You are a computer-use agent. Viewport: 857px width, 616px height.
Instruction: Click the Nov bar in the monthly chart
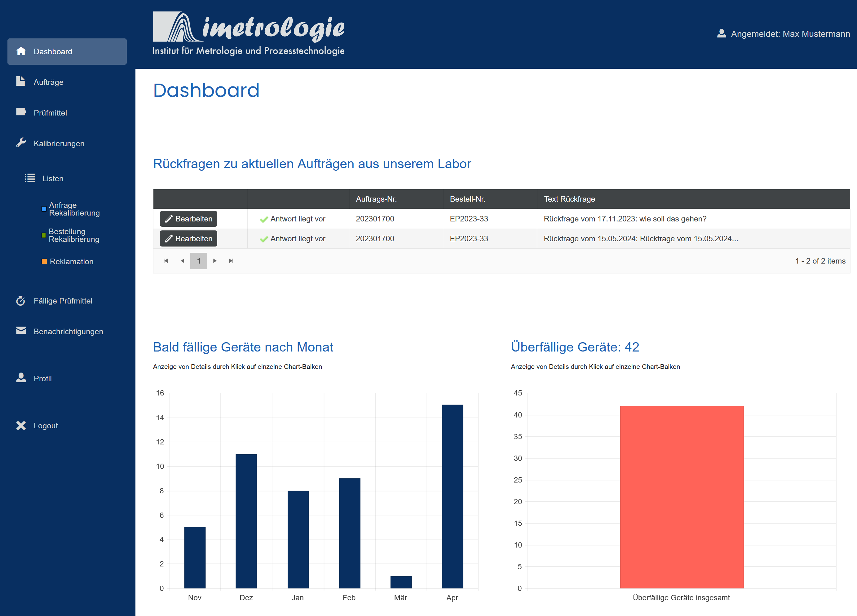click(195, 557)
